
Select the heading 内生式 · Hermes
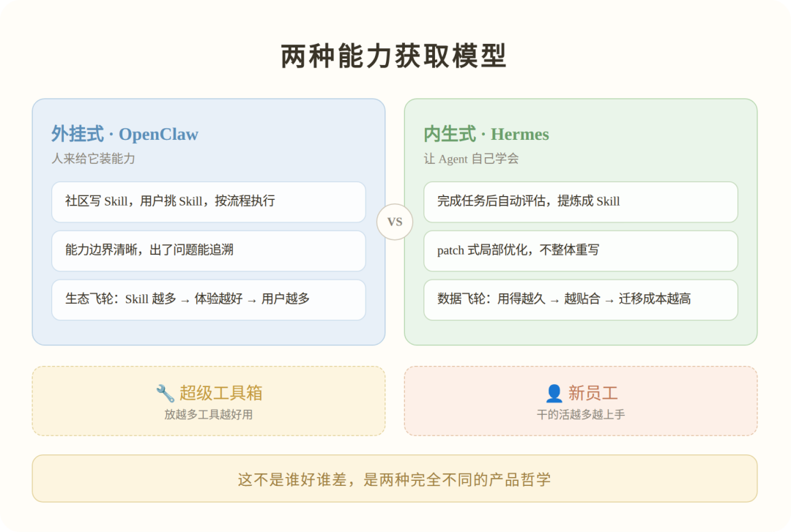(x=486, y=134)
